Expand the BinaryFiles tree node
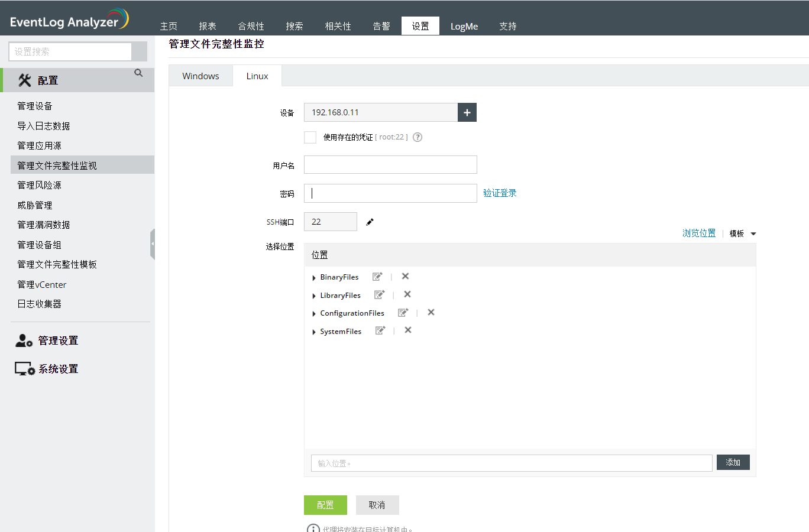This screenshot has width=809, height=532. (x=313, y=278)
